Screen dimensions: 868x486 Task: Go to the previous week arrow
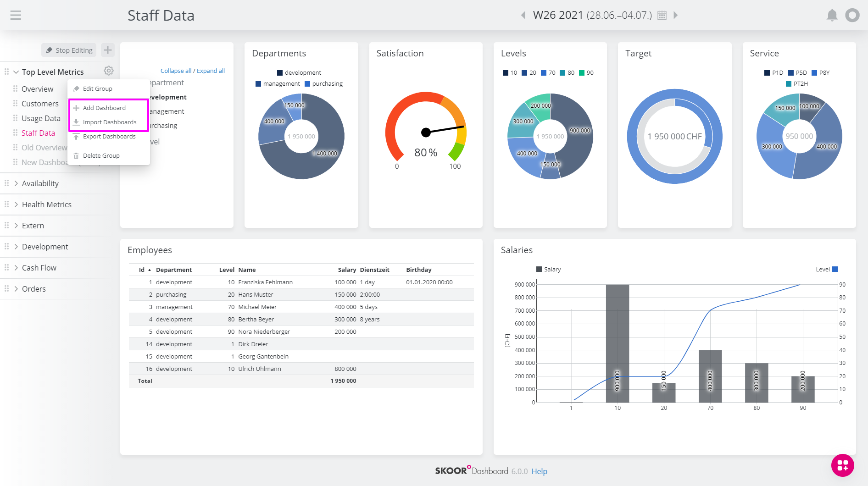523,15
